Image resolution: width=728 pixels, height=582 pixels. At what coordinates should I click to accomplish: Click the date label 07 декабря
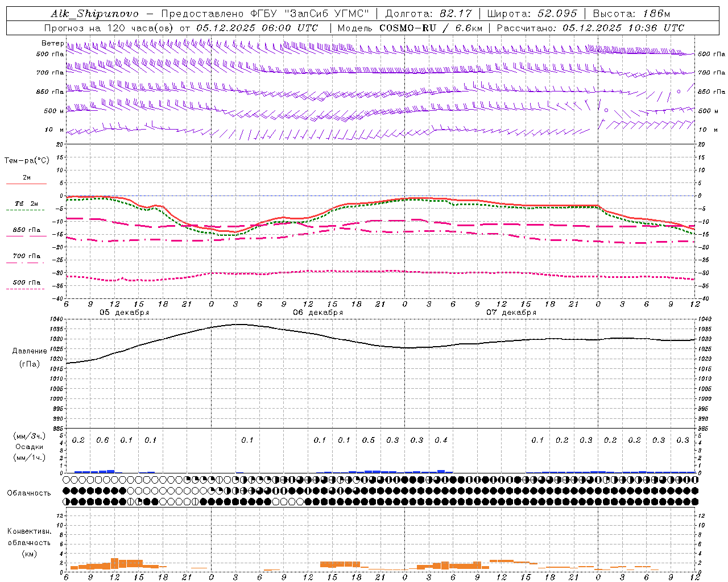click(x=511, y=313)
